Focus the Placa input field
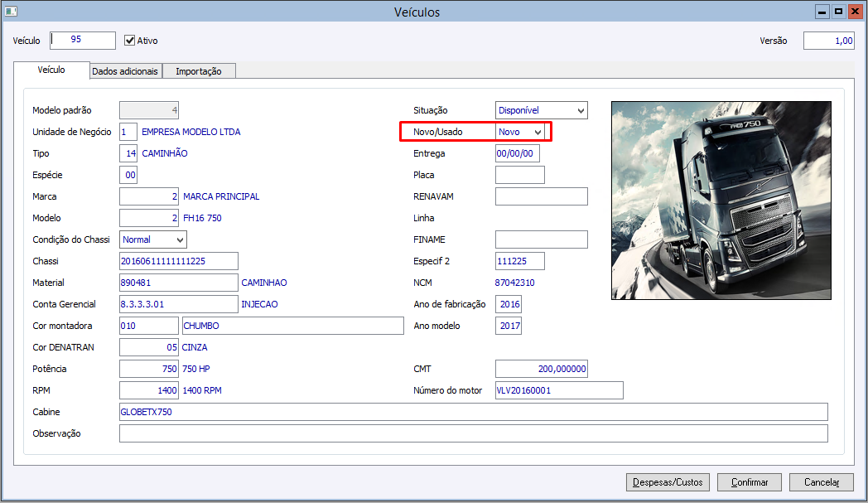This screenshot has width=868, height=503. coord(520,175)
